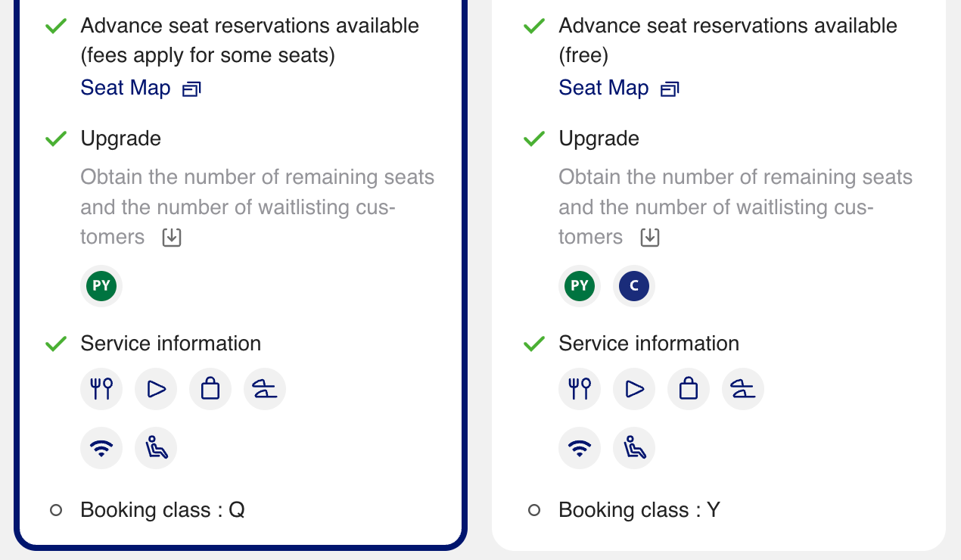Click the meal service icon in Y fare card
This screenshot has height=560, width=961.
click(x=580, y=389)
